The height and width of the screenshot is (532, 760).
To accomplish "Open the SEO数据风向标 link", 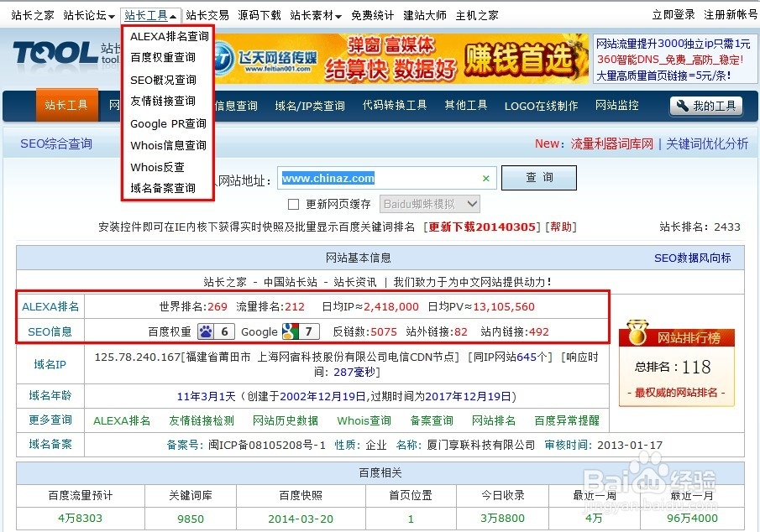I will coord(693,258).
